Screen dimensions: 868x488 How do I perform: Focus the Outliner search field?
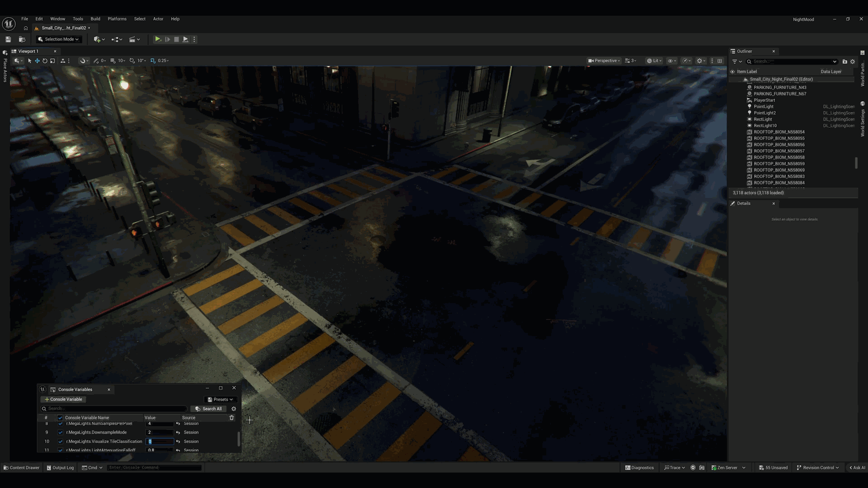(x=792, y=61)
